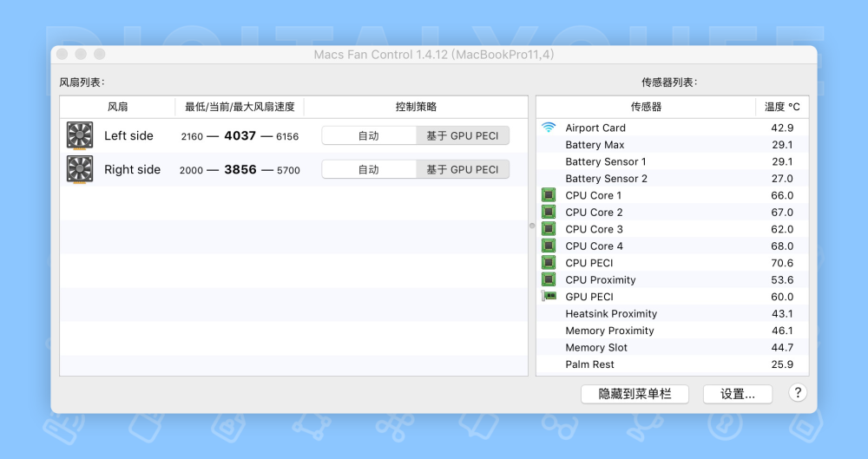The width and height of the screenshot is (868, 459).
Task: Click the current speed 3856
Action: pos(240,169)
